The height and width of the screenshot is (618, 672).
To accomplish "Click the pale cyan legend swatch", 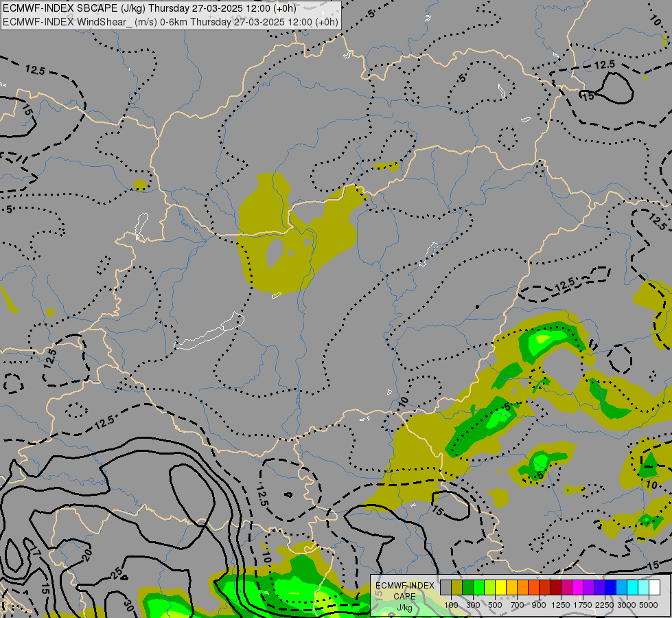I will [x=644, y=587].
